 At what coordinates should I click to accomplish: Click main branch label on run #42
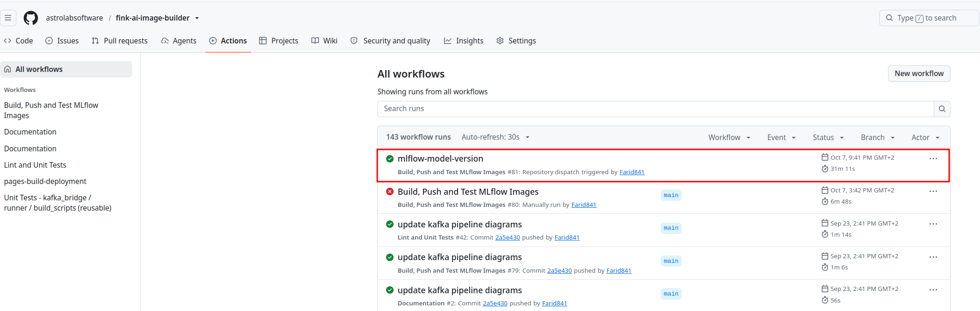click(x=671, y=228)
